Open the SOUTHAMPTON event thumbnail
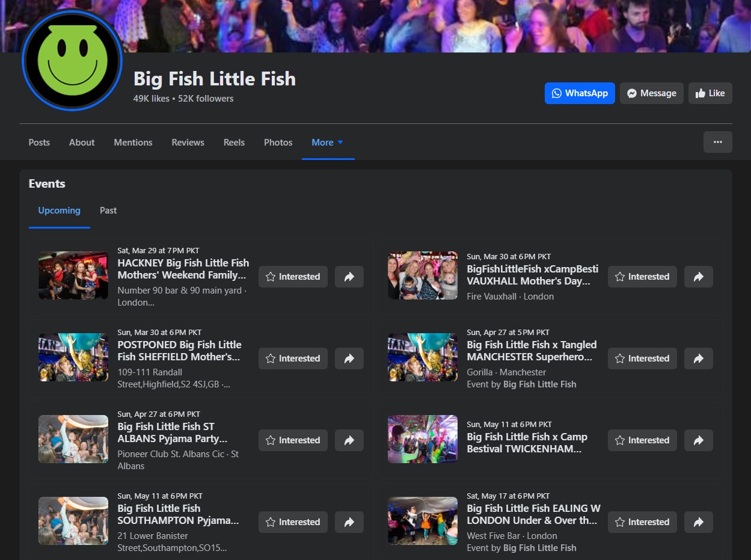This screenshot has width=751, height=560. [73, 521]
